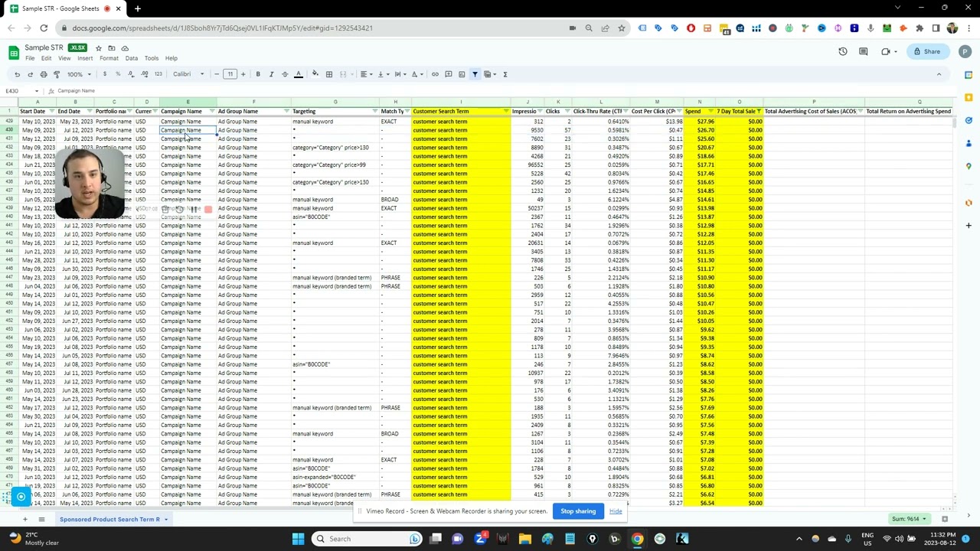
Task: Open the Sum: 9614 status dropdown
Action: [x=910, y=519]
